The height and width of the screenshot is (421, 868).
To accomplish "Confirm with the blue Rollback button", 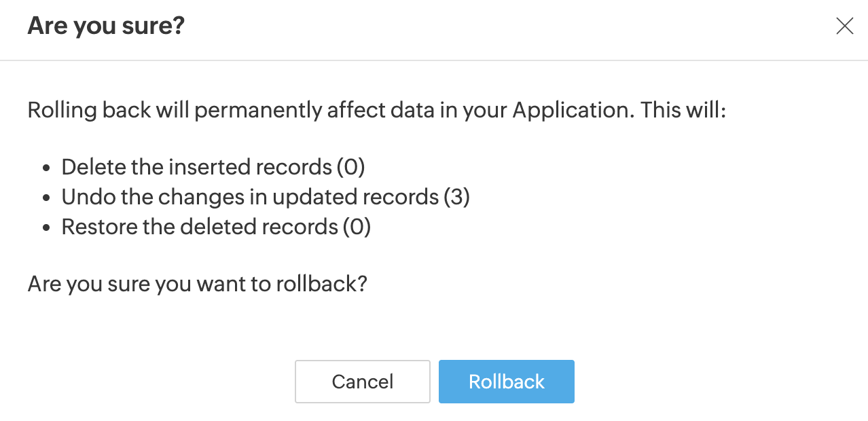I will [506, 382].
